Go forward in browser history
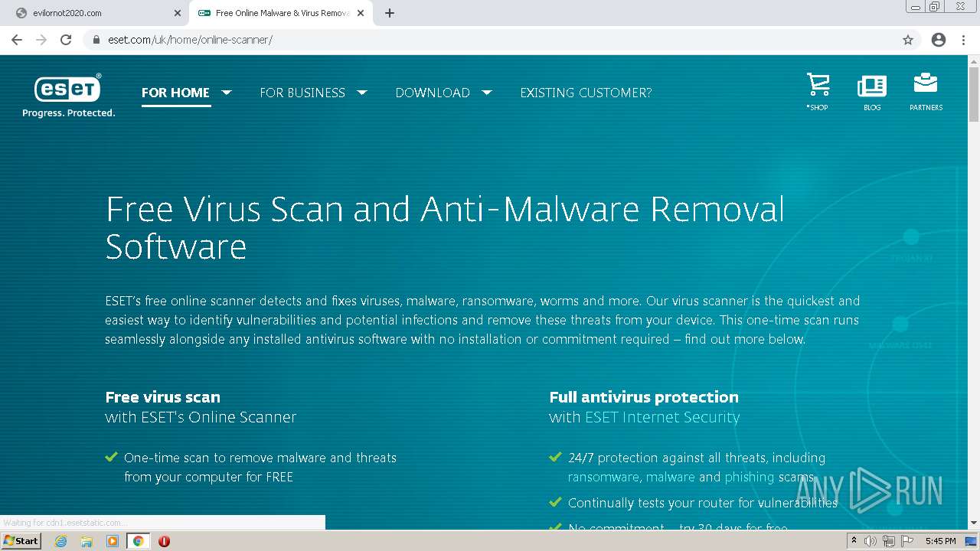 [x=41, y=40]
